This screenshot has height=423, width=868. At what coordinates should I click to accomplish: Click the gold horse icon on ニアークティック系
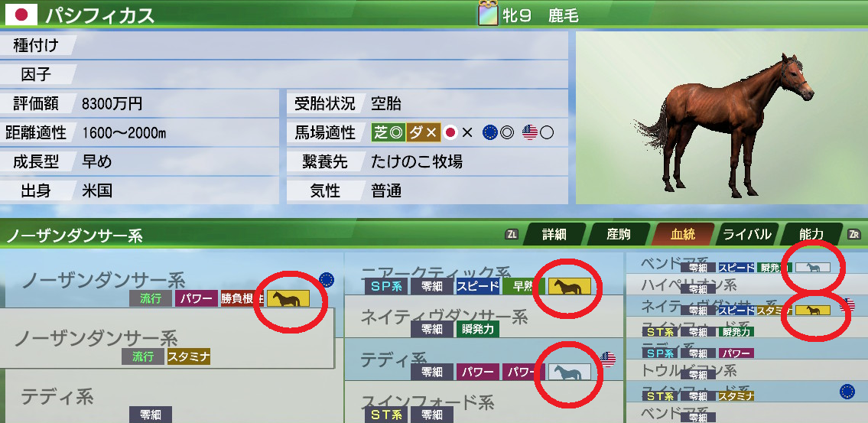point(570,286)
